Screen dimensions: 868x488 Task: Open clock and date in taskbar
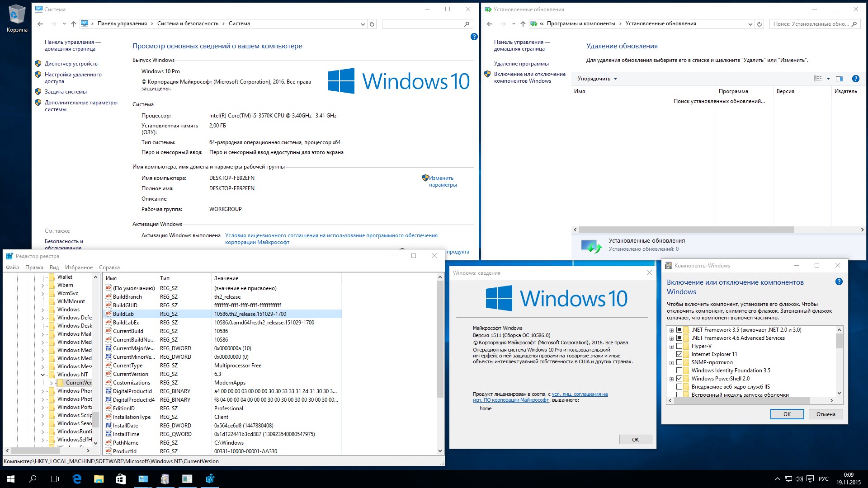click(848, 479)
